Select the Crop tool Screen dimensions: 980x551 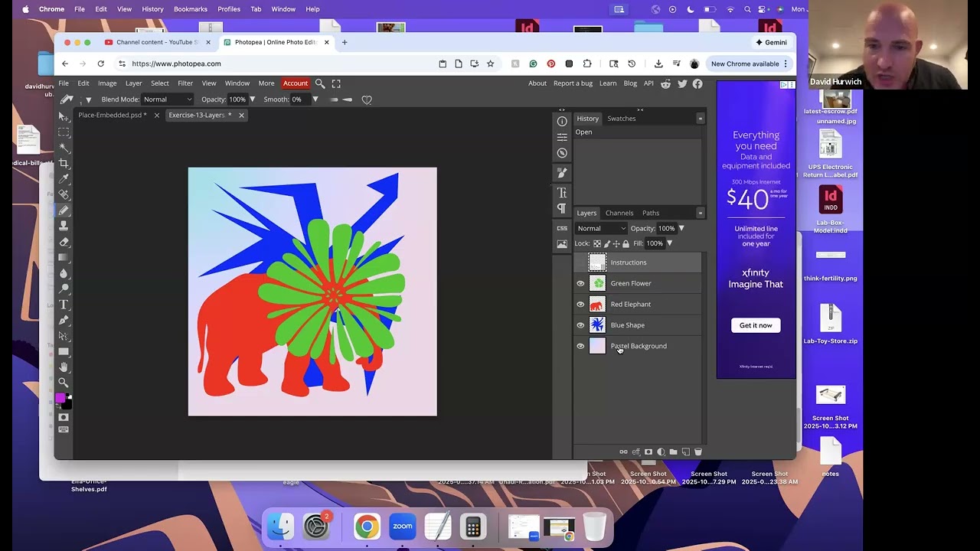tap(64, 163)
